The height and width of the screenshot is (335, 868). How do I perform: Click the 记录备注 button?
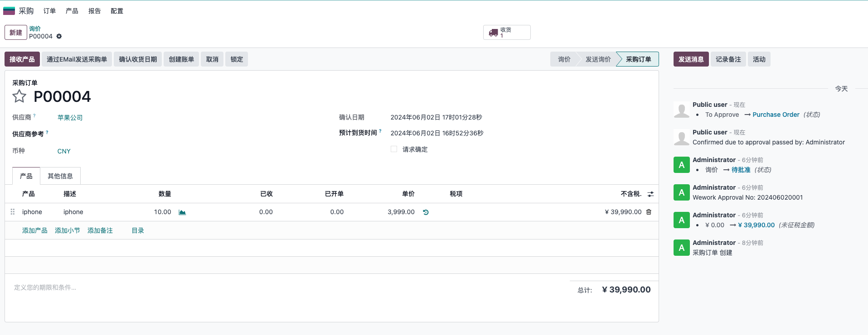tap(728, 59)
